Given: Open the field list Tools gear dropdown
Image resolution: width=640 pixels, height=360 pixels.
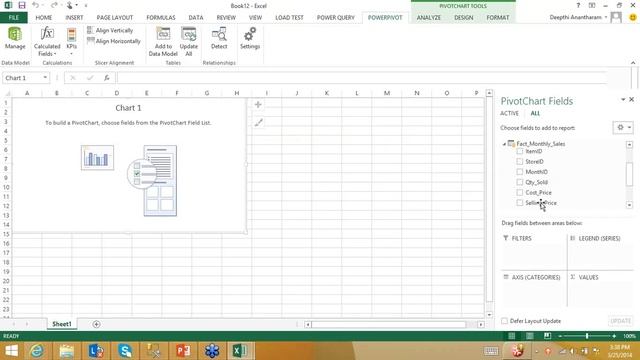Looking at the screenshot, I should (623, 128).
